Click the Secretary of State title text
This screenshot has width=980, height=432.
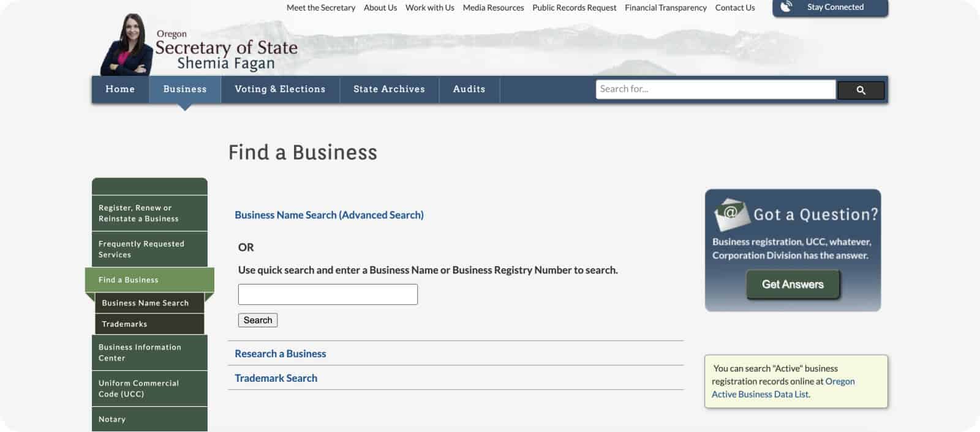(x=226, y=48)
